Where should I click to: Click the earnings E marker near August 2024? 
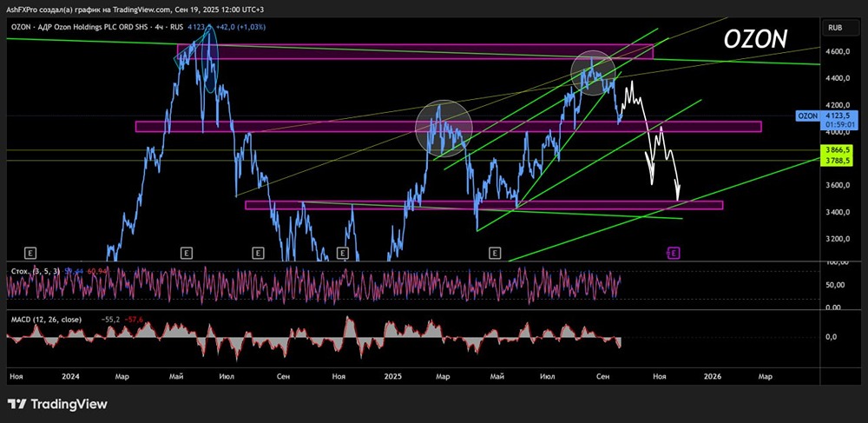258,253
